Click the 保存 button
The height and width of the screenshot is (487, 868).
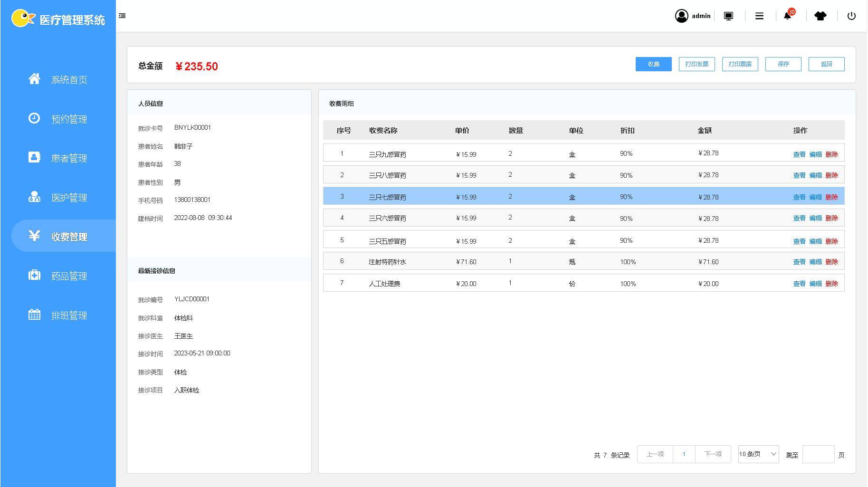pyautogui.click(x=783, y=64)
